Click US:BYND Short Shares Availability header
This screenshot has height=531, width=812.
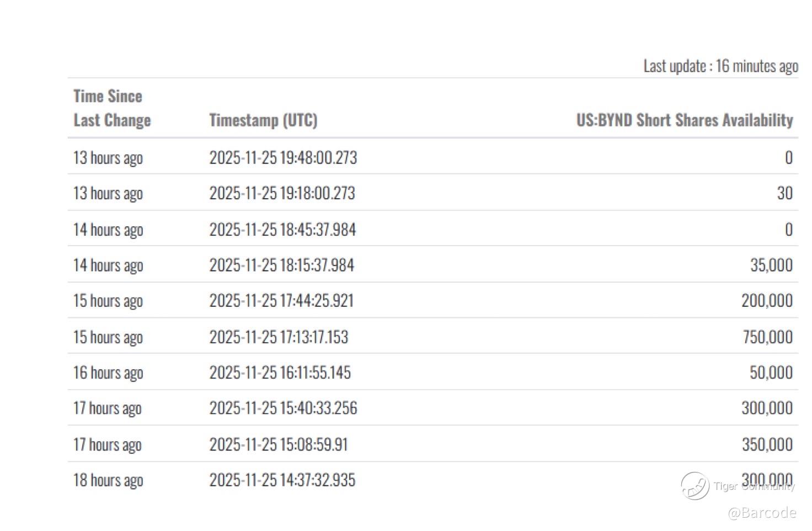tap(684, 120)
